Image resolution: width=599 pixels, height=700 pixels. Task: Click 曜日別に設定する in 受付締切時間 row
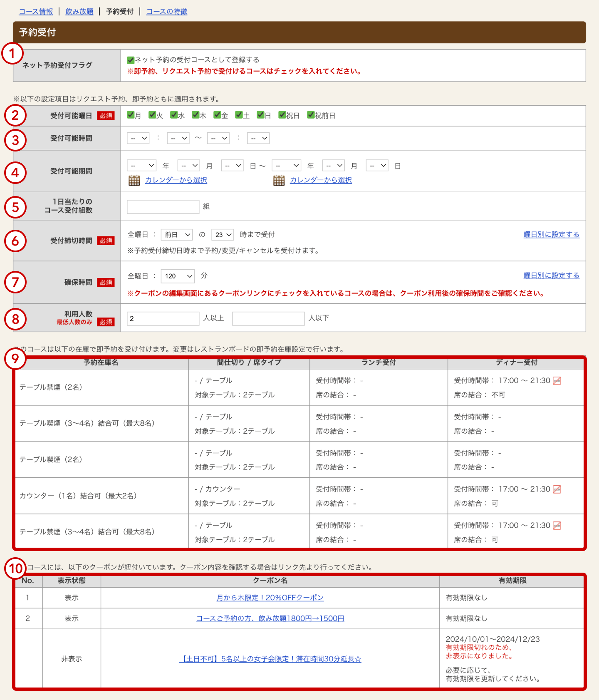551,235
